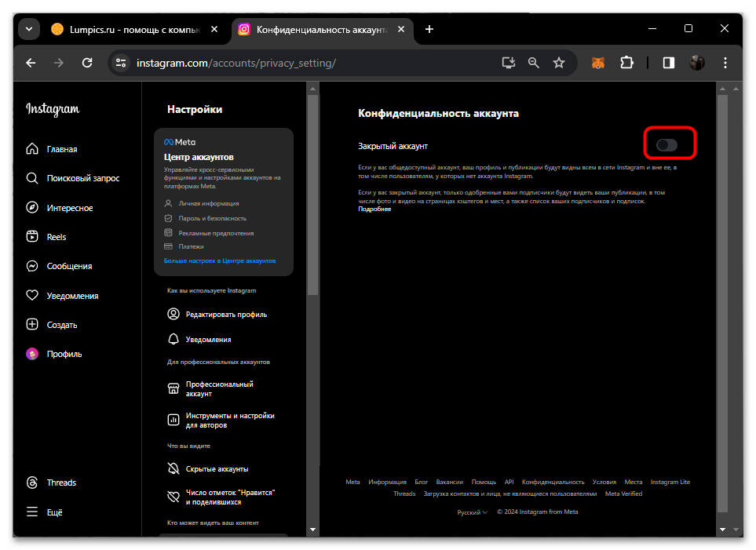This screenshot has width=756, height=550.
Task: Click the Meta footer link
Action: click(353, 482)
